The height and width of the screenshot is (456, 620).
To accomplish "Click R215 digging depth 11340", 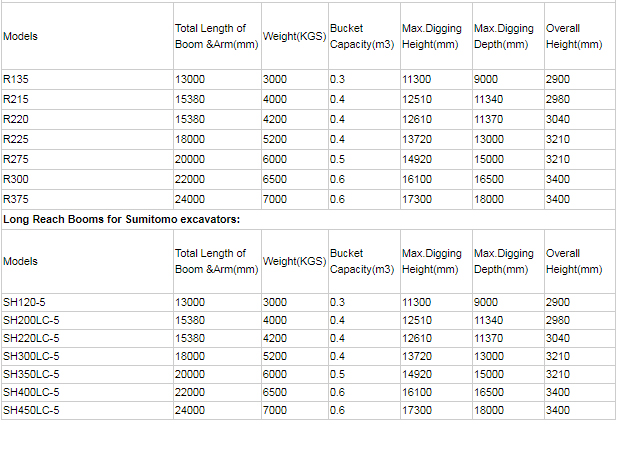I will pyautogui.click(x=489, y=99).
